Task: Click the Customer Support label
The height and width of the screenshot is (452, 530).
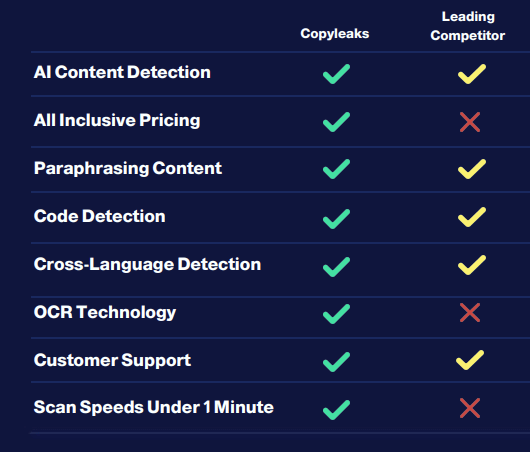Action: pos(112,360)
